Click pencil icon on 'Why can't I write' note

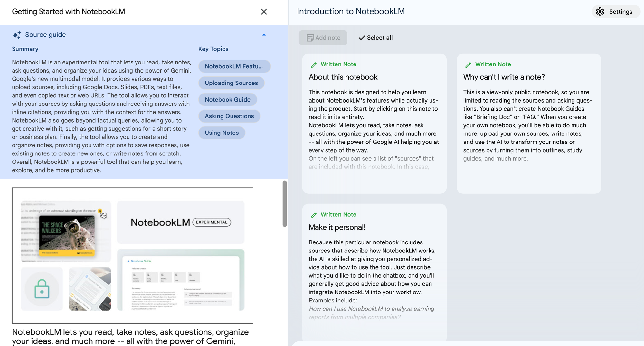(468, 65)
